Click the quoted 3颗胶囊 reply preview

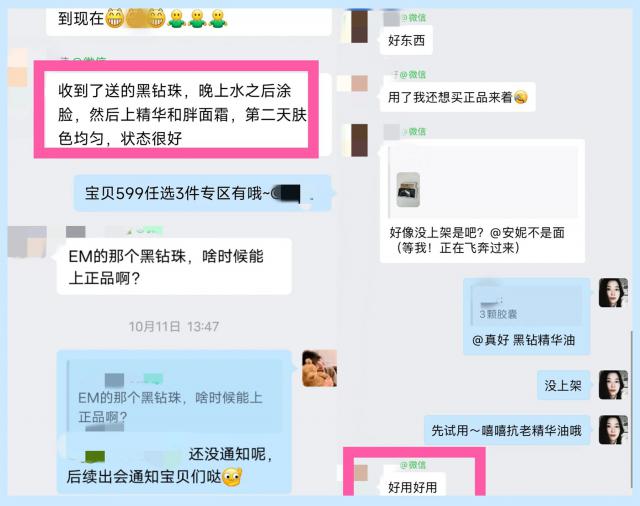(527, 305)
